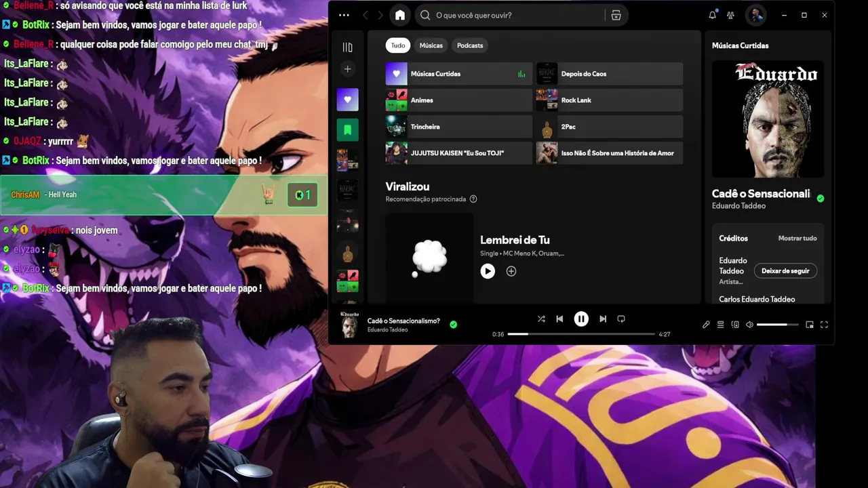Image resolution: width=868 pixels, height=488 pixels.
Task: Click the now playing cover thumbnail
Action: pos(349,325)
